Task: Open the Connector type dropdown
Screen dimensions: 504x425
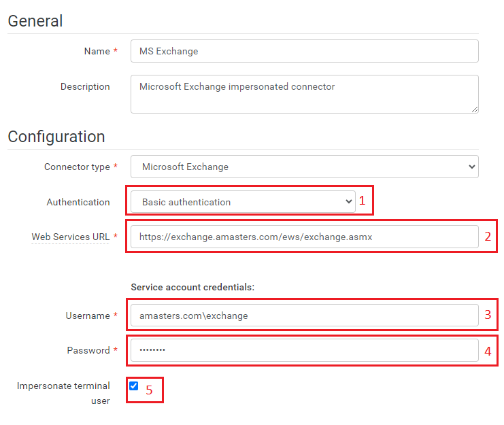Action: tap(304, 167)
